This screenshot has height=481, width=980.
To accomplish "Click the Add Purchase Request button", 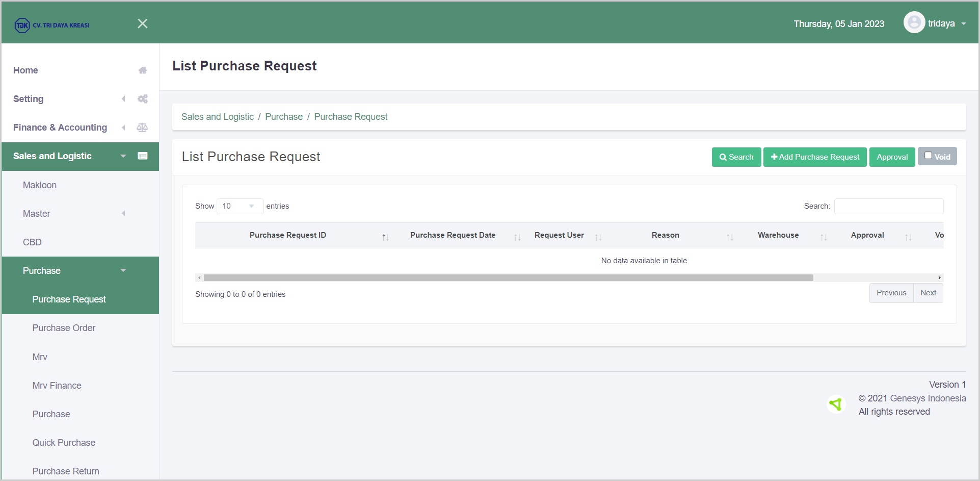I will coord(814,157).
